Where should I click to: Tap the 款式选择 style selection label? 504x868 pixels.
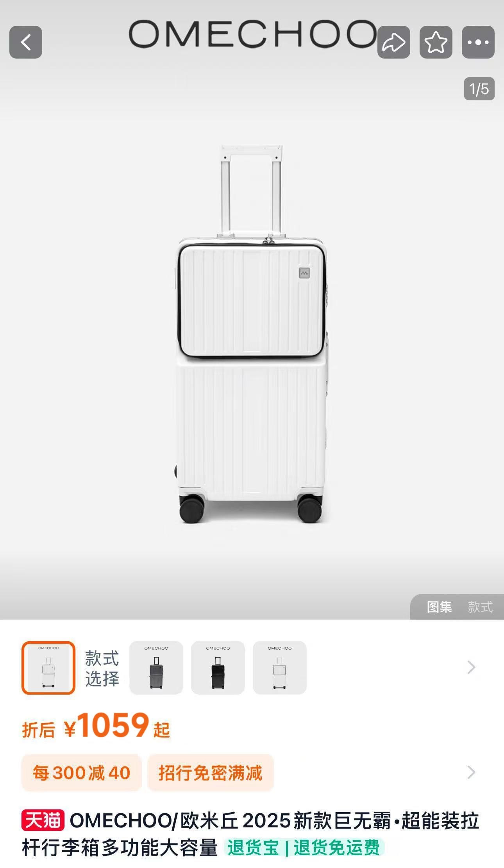click(102, 668)
